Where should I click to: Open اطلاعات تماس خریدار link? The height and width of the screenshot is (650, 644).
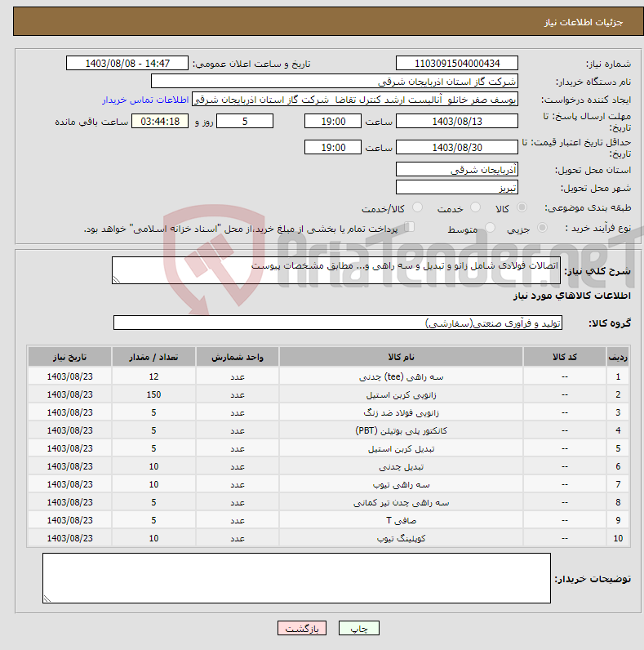point(145,100)
